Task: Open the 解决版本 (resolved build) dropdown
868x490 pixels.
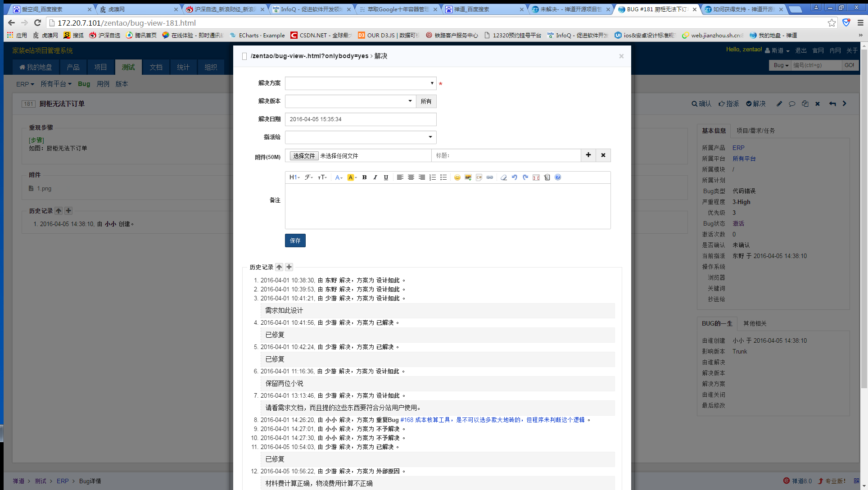Action: pos(350,101)
